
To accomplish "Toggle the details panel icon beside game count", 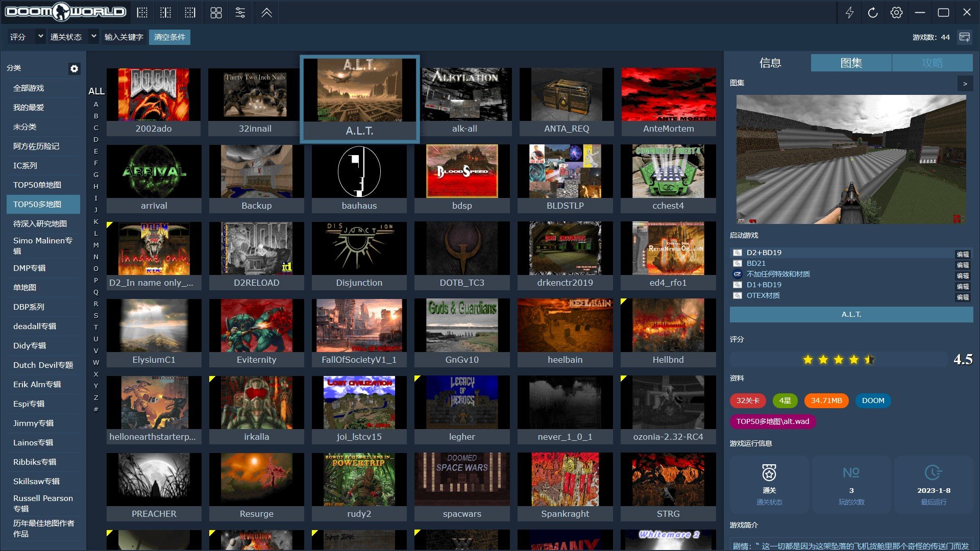I will tap(965, 37).
